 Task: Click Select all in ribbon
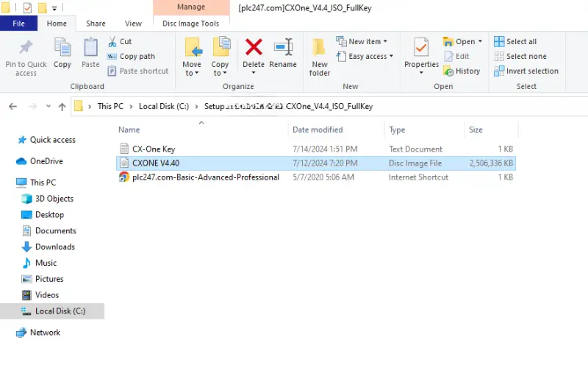click(x=515, y=42)
